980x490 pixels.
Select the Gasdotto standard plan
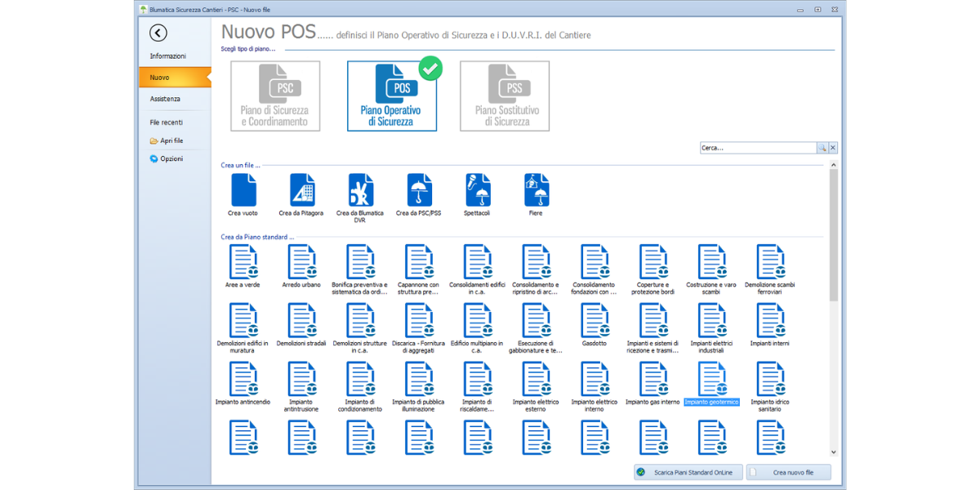point(595,321)
